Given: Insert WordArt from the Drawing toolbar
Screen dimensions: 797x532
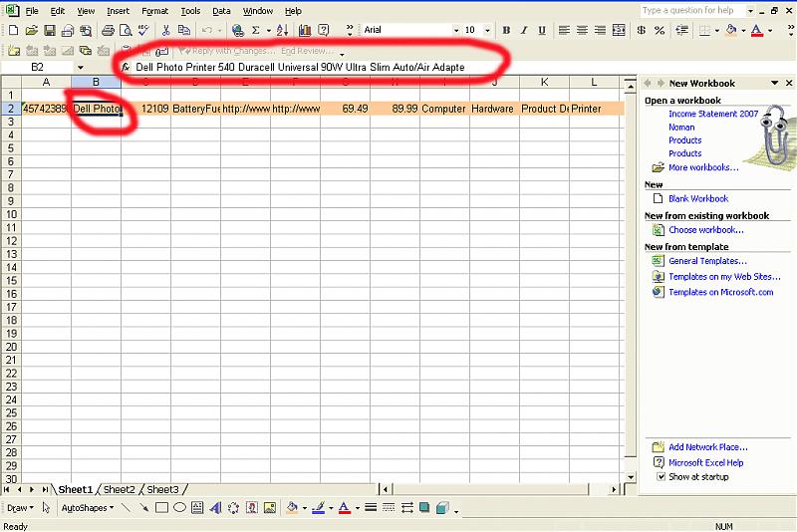Looking at the screenshot, I should 215,507.
